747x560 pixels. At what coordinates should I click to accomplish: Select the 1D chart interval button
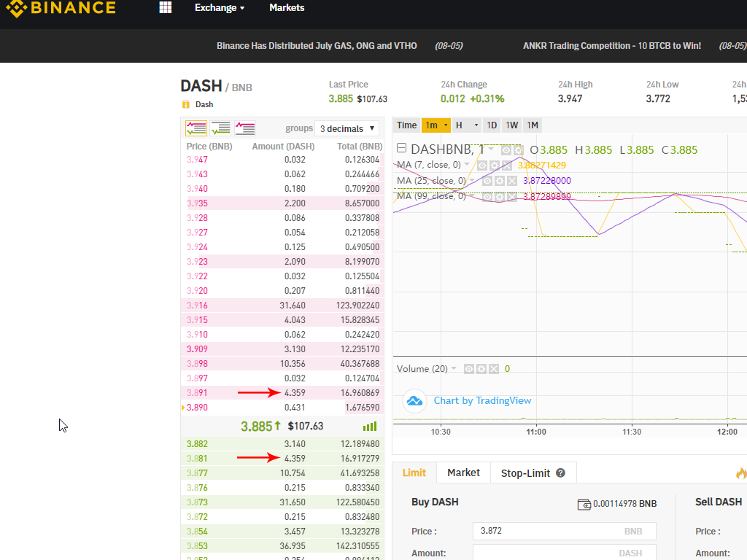pyautogui.click(x=492, y=125)
